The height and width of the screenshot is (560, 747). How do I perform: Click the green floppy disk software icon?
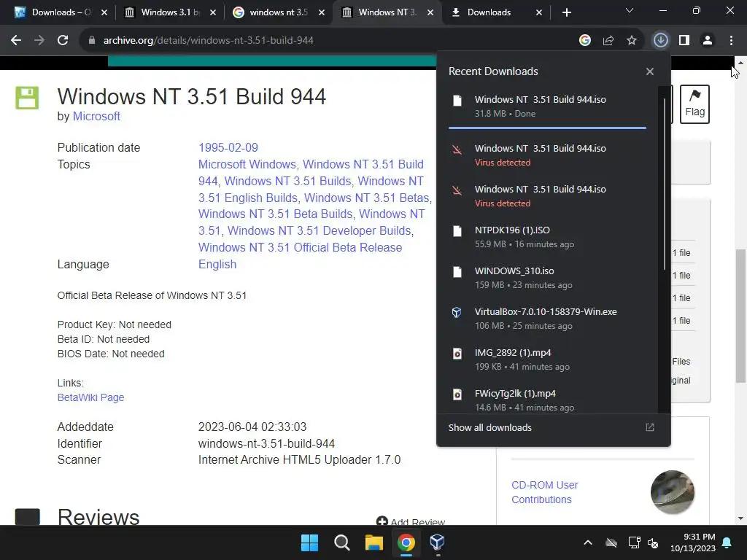[x=27, y=98]
